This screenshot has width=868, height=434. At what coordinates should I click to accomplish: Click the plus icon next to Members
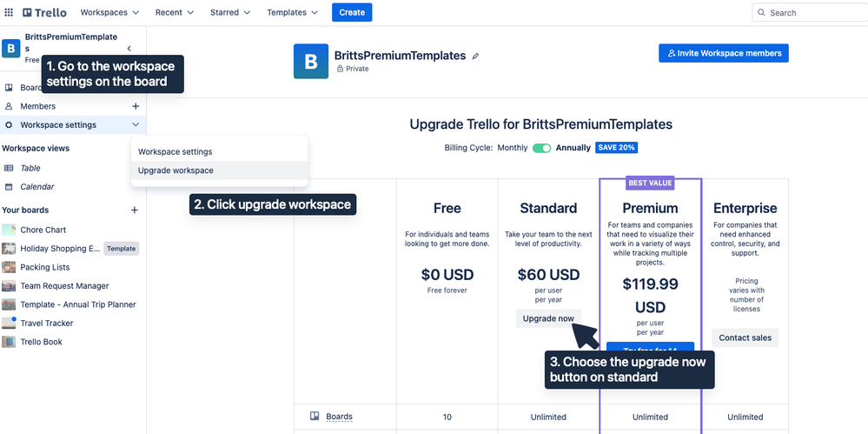point(136,106)
